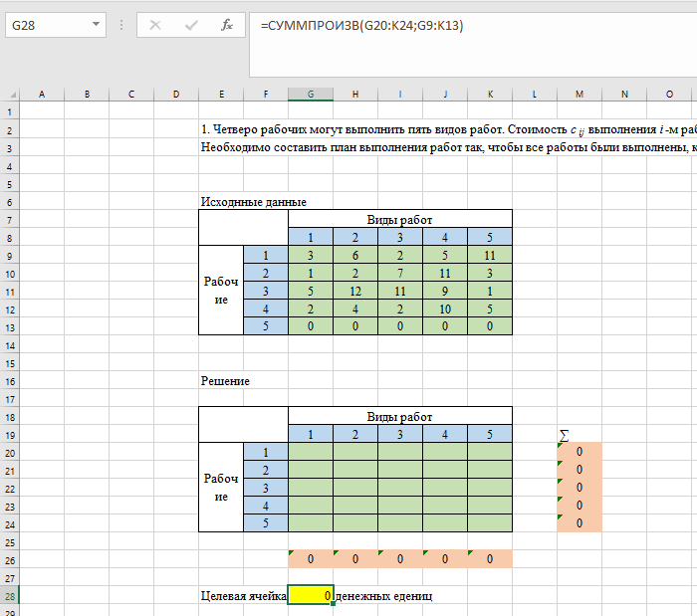This screenshot has height=616, width=697.
Task: Select the yellow target cell G28
Action: pos(310,596)
